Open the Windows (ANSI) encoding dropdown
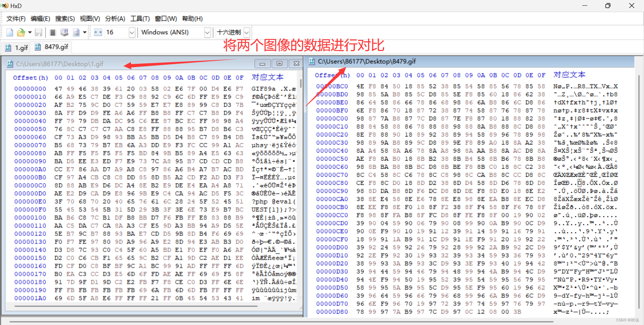 (x=207, y=32)
